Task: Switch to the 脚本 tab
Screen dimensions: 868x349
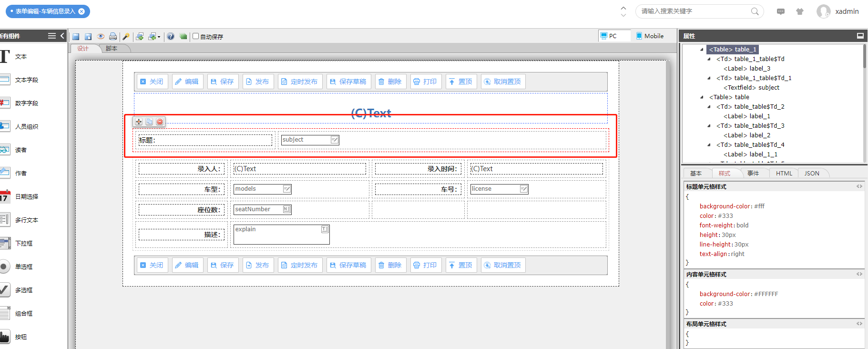Action: coord(112,49)
